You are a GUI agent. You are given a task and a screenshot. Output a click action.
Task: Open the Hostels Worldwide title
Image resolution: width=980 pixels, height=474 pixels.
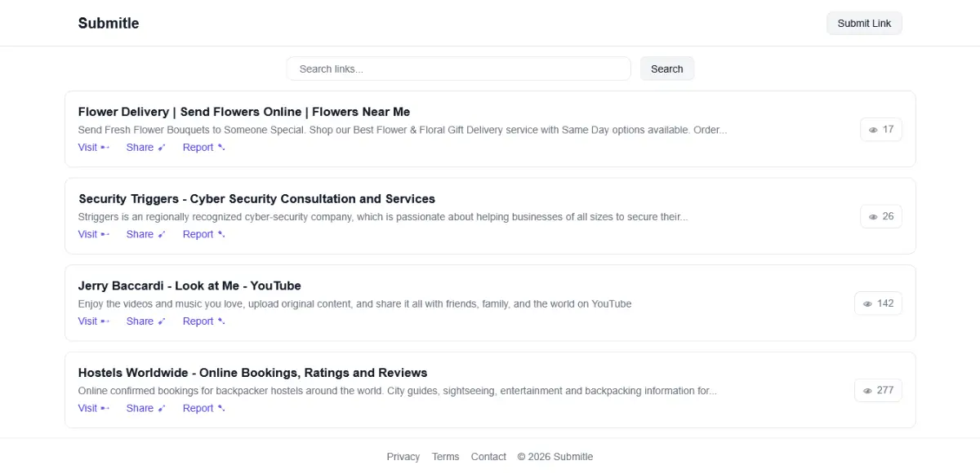[252, 373]
